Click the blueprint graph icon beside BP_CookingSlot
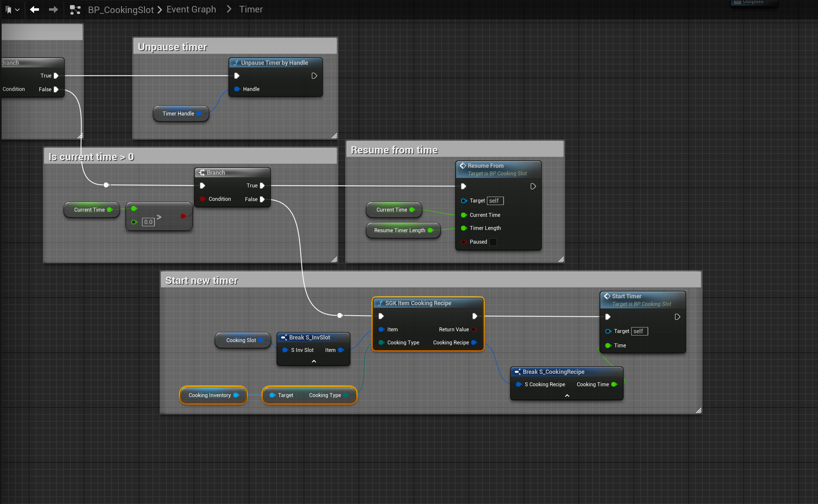The width and height of the screenshot is (818, 504). pos(75,10)
